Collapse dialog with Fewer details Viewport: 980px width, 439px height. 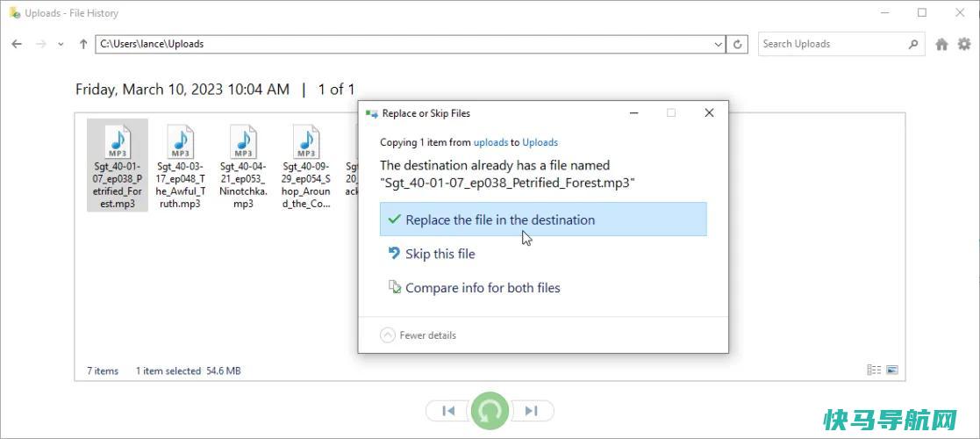(x=418, y=335)
